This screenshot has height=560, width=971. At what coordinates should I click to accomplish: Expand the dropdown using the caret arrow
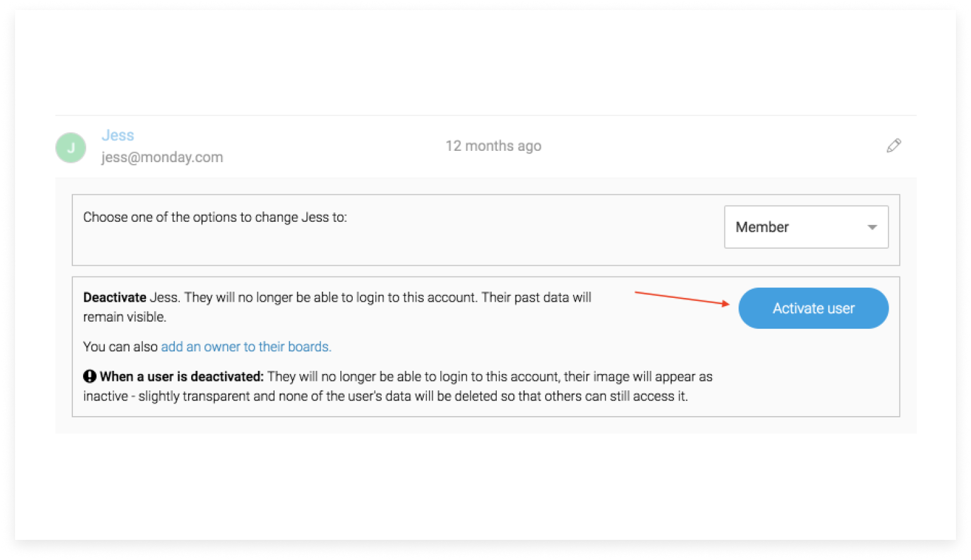872,228
